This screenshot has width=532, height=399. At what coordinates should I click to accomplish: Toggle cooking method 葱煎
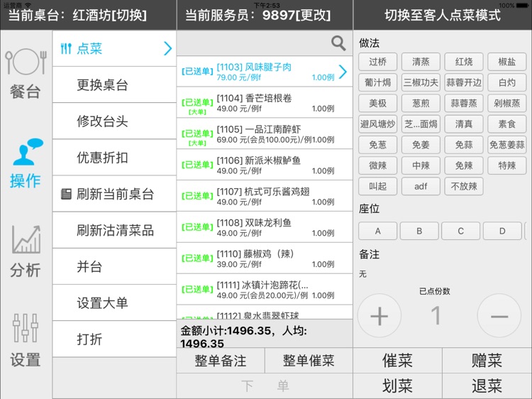pyautogui.click(x=421, y=103)
